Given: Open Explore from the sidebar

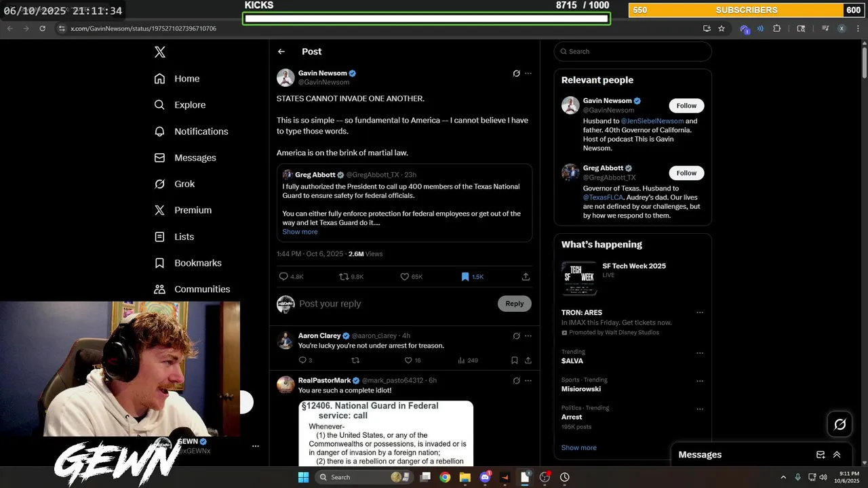Looking at the screenshot, I should coord(180,105).
